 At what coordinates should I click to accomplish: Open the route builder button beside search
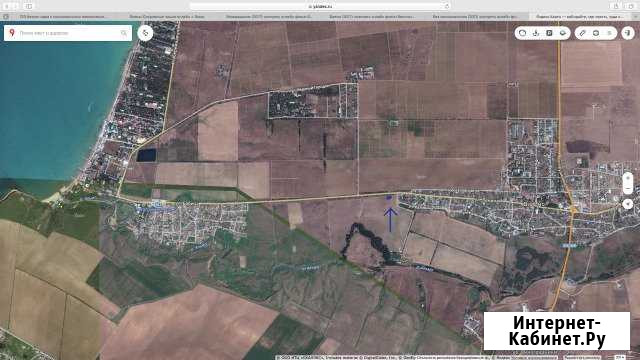(x=145, y=33)
